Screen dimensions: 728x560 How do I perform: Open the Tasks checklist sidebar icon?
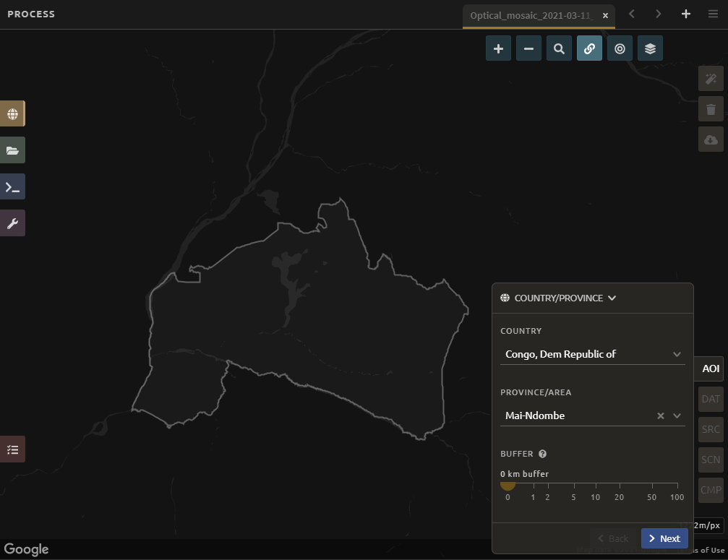(x=12, y=449)
